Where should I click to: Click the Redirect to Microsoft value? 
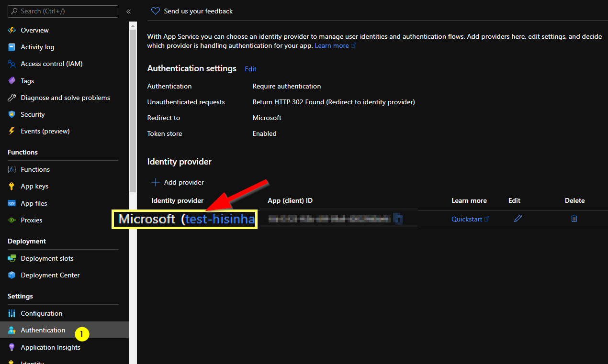[267, 118]
